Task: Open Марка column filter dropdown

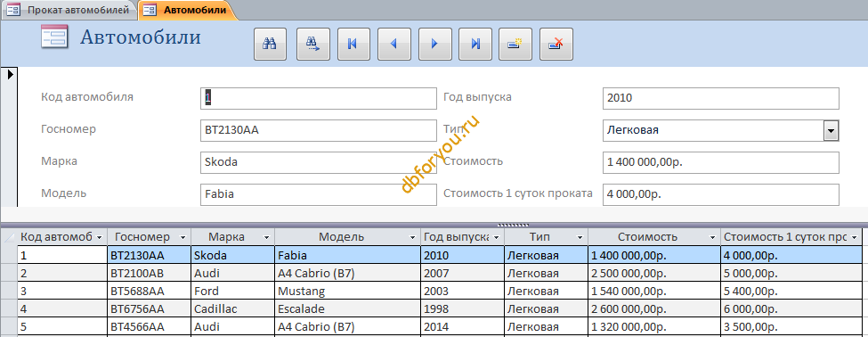Action: coord(266,237)
